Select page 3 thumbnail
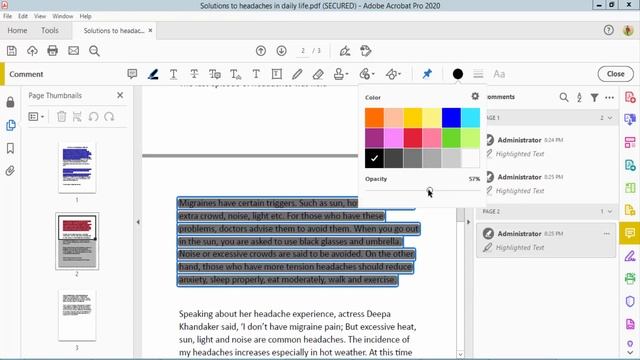 click(77, 315)
